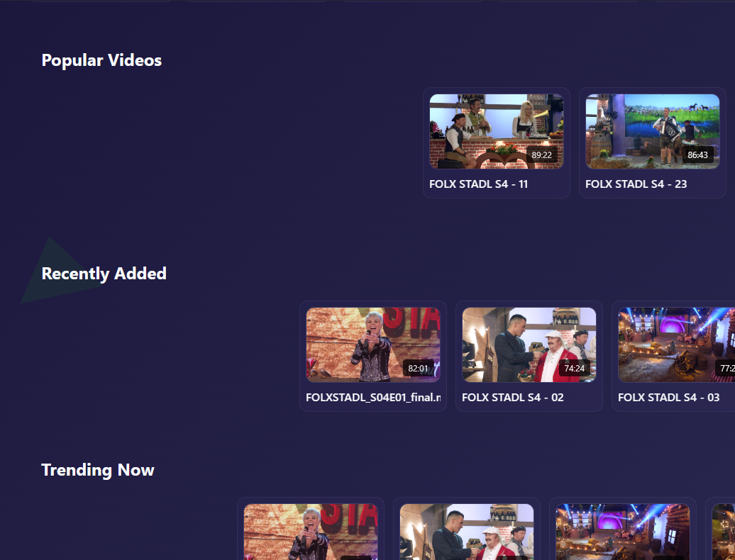Click the 89:22 duration badge
Viewport: 735px width, 560px height.
(542, 155)
